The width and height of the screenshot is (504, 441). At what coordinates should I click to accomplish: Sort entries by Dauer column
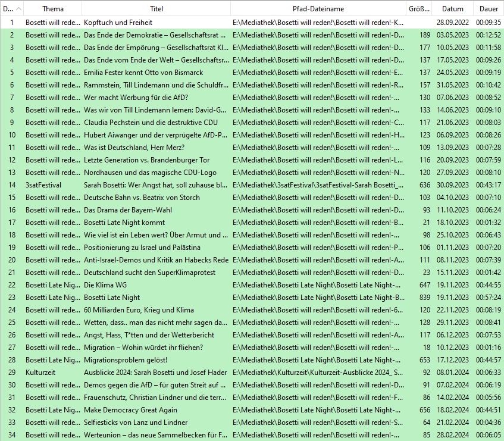[489, 9]
